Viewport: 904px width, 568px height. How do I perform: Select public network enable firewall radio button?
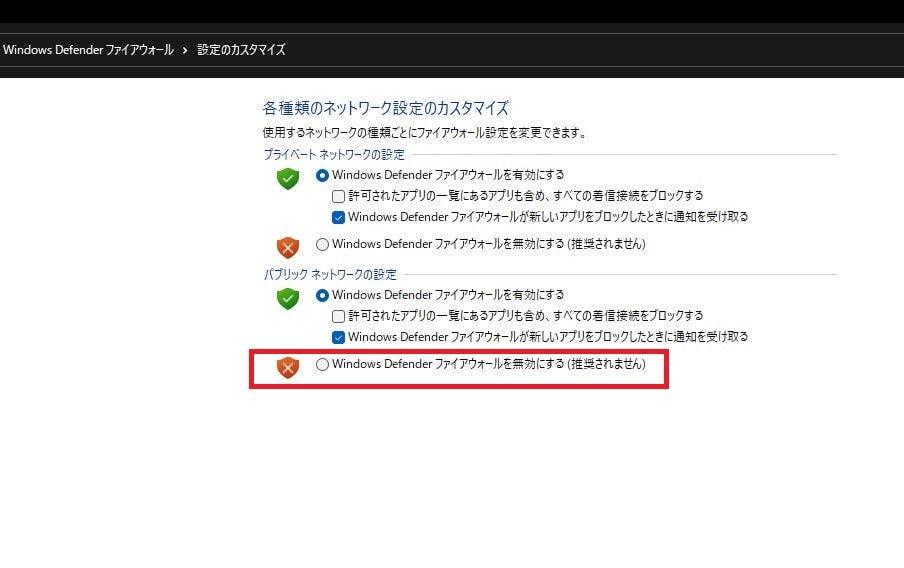322,295
